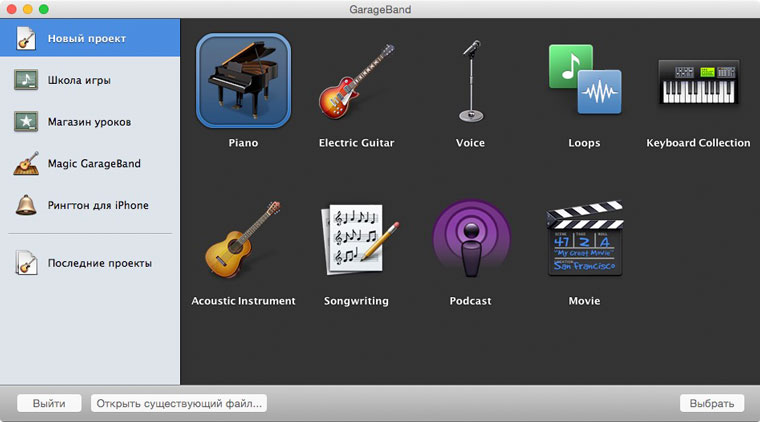
Task: Click the Acoustic Instrument label
Action: (x=243, y=301)
